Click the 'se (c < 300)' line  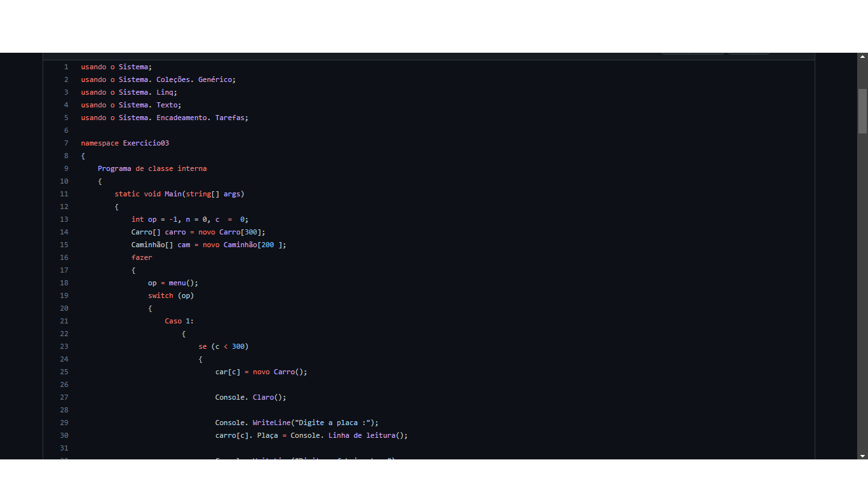pyautogui.click(x=224, y=346)
